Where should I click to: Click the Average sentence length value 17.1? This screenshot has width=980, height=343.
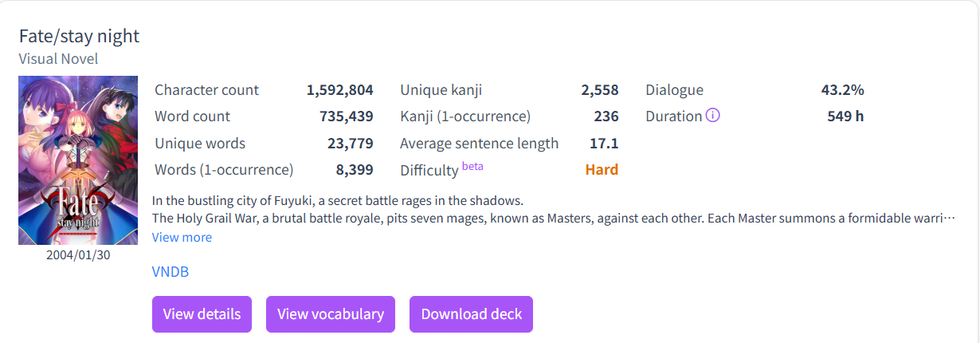(605, 144)
